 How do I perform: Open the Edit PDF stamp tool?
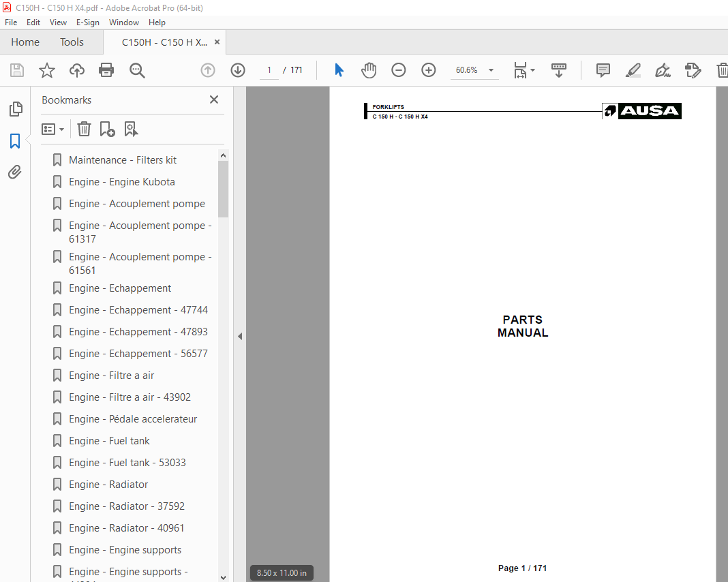pyautogui.click(x=693, y=70)
